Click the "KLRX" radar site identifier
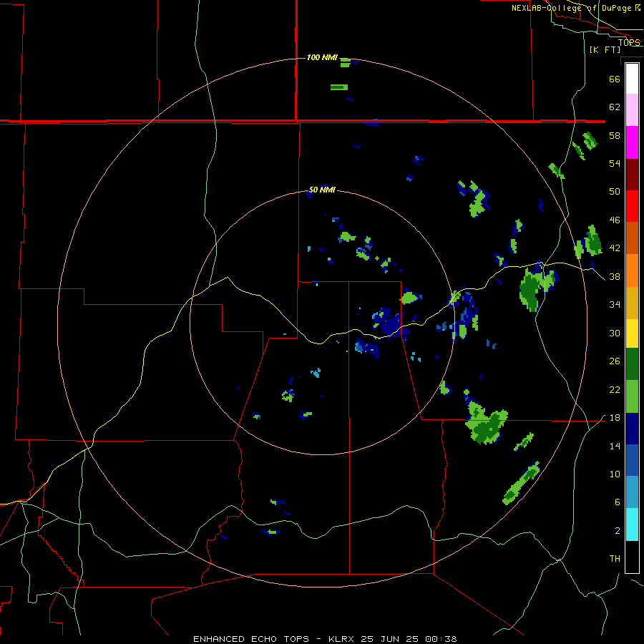 pyautogui.click(x=342, y=639)
